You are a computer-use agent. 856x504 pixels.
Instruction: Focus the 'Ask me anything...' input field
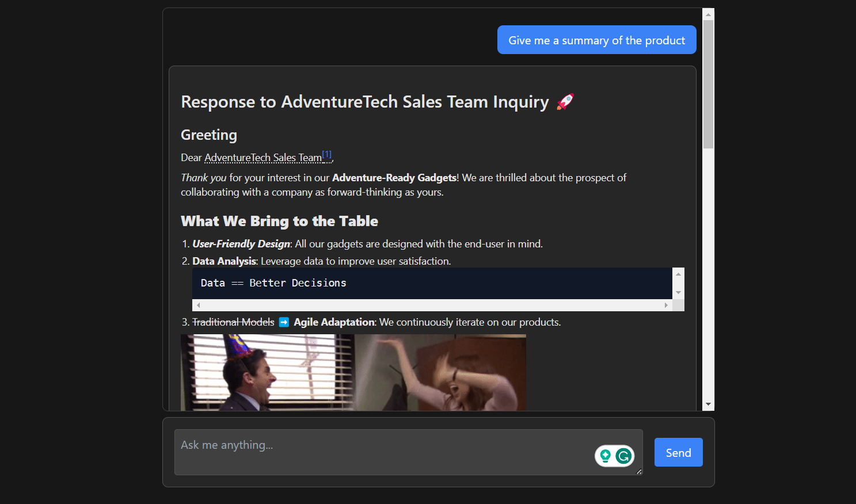coord(408,452)
